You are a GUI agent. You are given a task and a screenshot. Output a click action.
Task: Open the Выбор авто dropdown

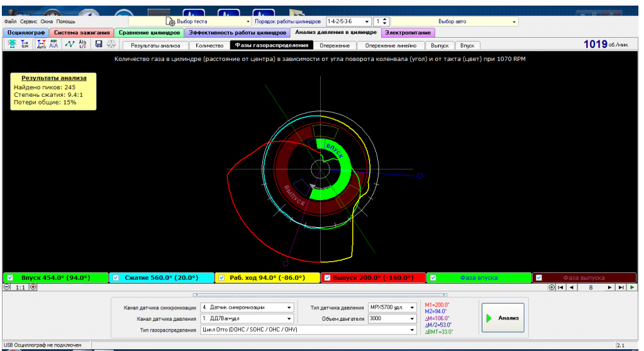514,21
